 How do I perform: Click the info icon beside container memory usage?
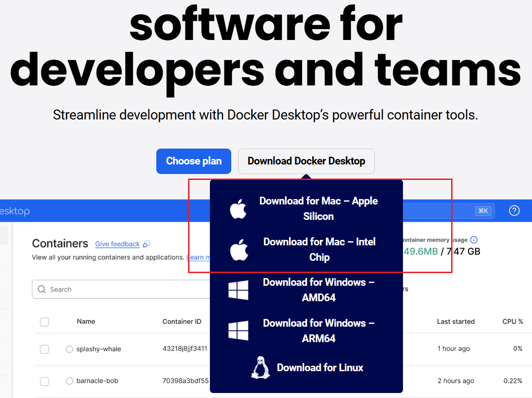(x=474, y=240)
